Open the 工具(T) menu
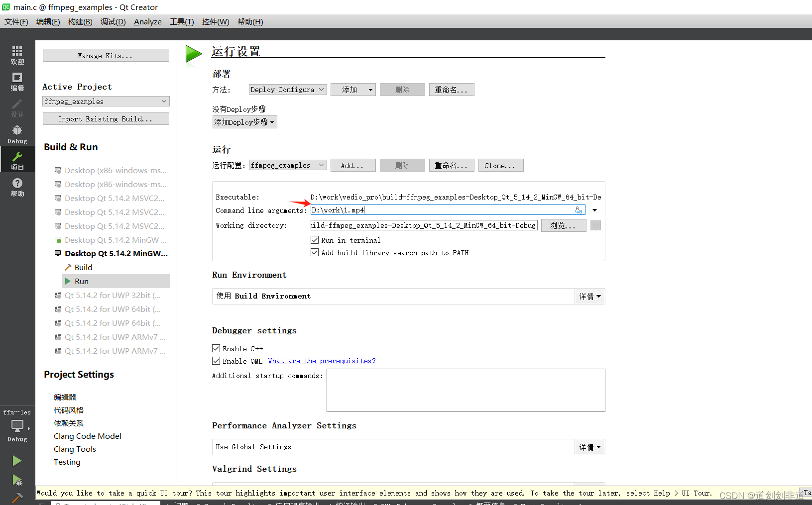This screenshot has height=505, width=812. coord(182,21)
